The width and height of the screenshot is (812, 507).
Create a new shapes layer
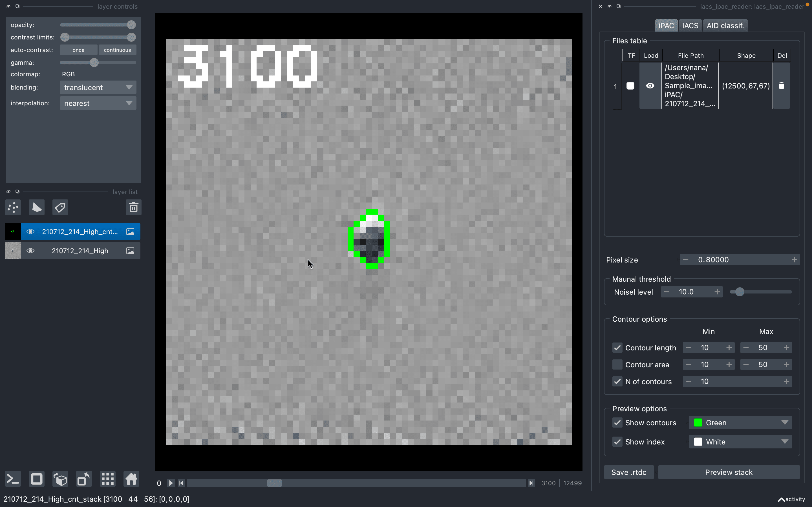(x=37, y=208)
